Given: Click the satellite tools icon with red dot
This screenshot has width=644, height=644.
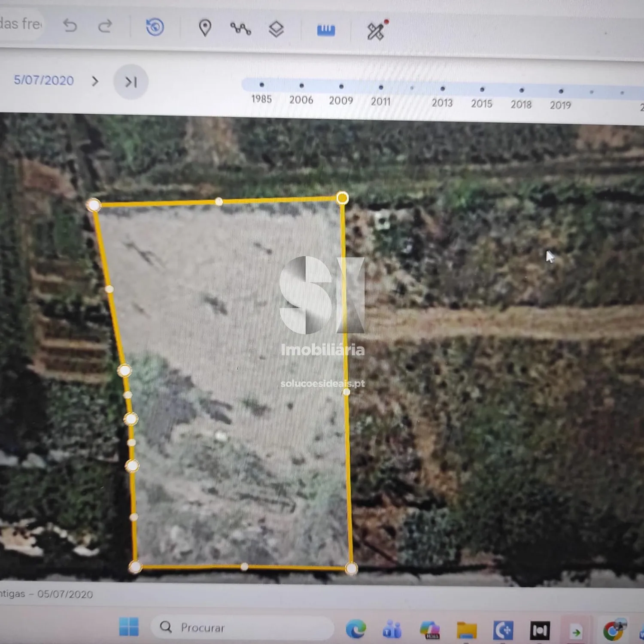Looking at the screenshot, I should 377,30.
